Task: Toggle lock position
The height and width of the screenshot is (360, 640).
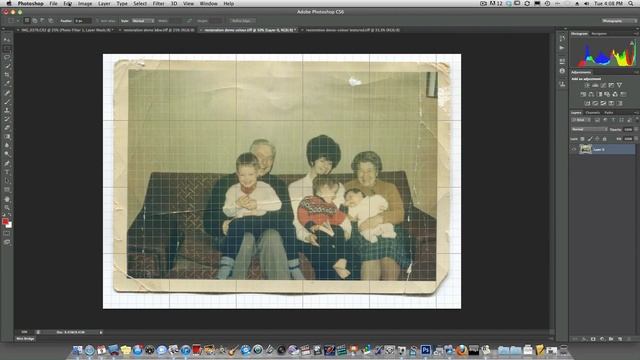Action: point(597,139)
